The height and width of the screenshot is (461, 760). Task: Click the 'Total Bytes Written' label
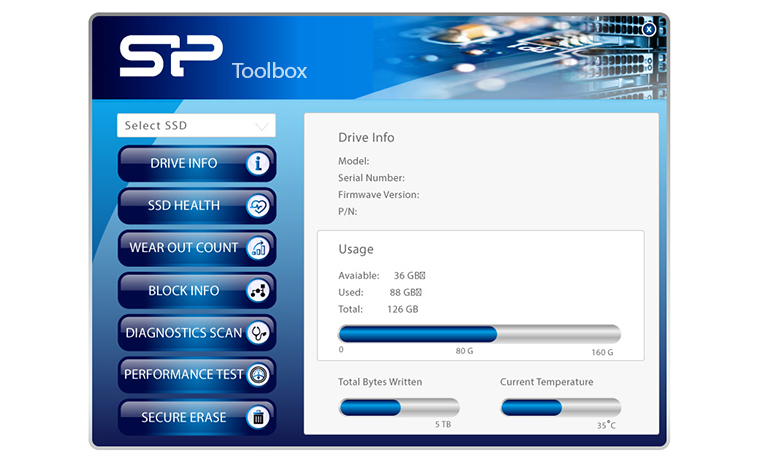pyautogui.click(x=380, y=382)
